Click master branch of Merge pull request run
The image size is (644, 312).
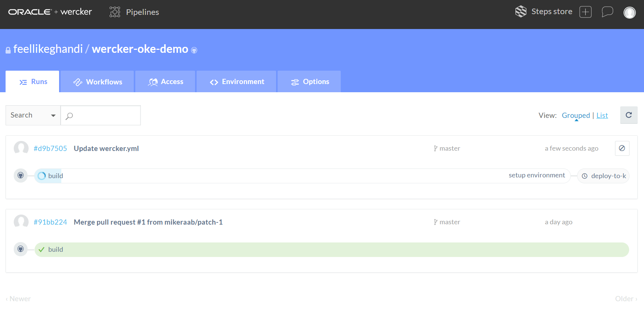(447, 222)
